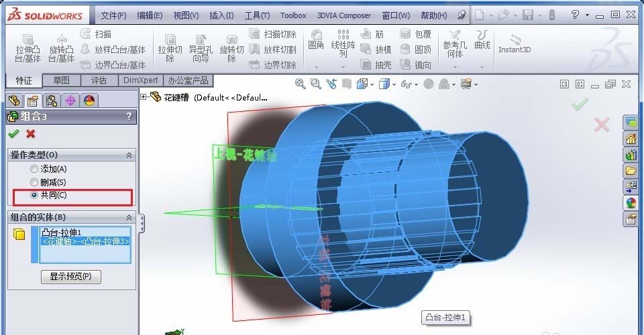Choose the Swept Boss 扫描 tool

[x=96, y=34]
